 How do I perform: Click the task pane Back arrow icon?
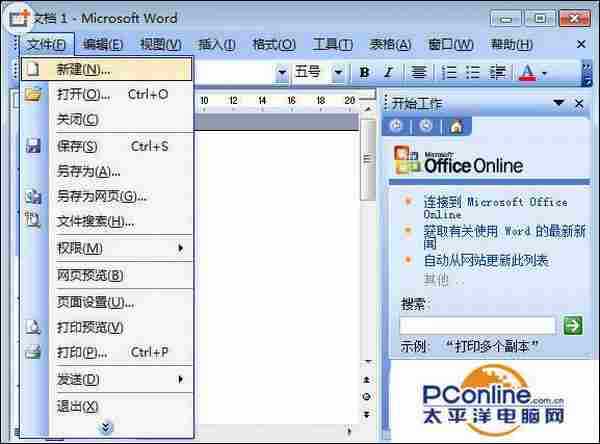396,126
